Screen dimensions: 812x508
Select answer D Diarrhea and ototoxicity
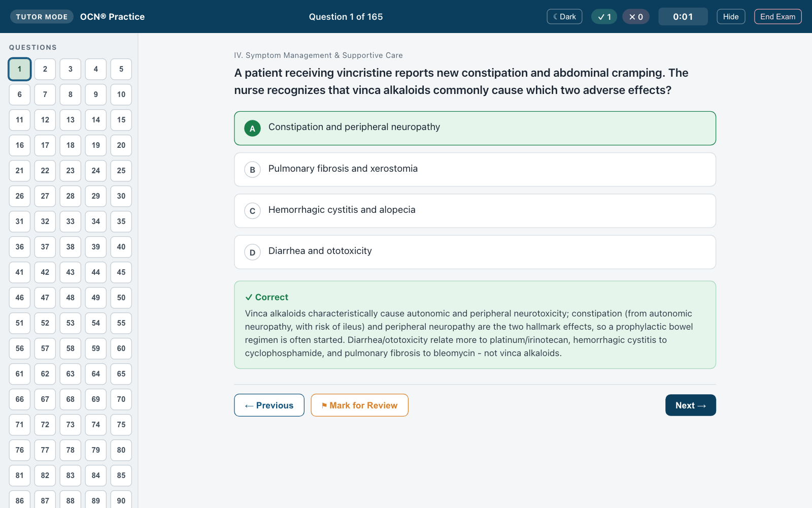[475, 252]
